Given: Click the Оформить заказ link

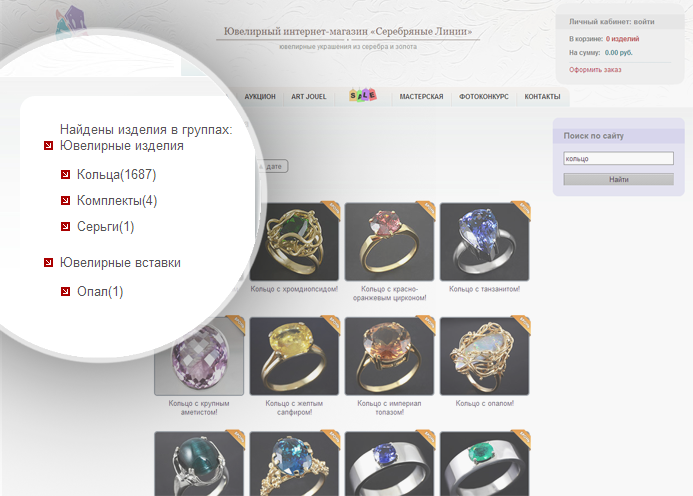Looking at the screenshot, I should coord(595,70).
